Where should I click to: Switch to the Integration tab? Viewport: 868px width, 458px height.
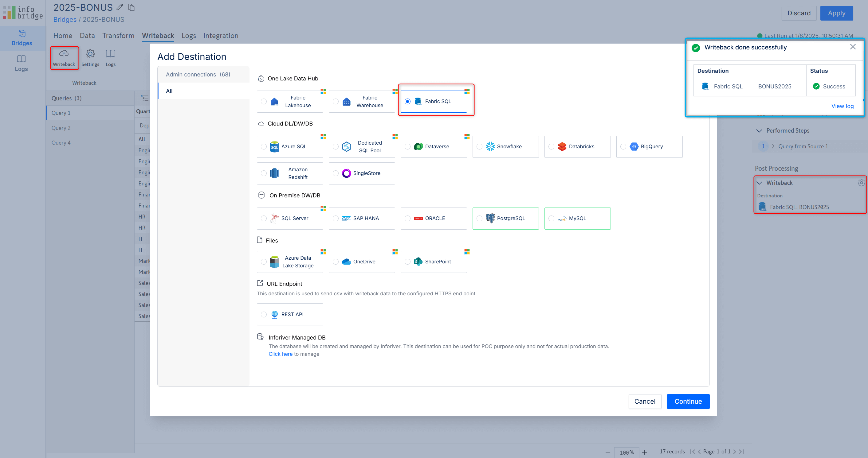[x=221, y=36]
